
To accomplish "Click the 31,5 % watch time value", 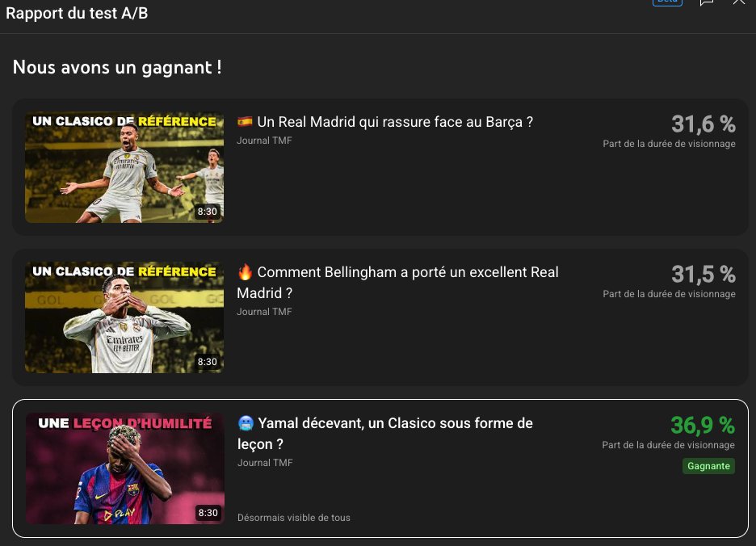I will 703,275.
